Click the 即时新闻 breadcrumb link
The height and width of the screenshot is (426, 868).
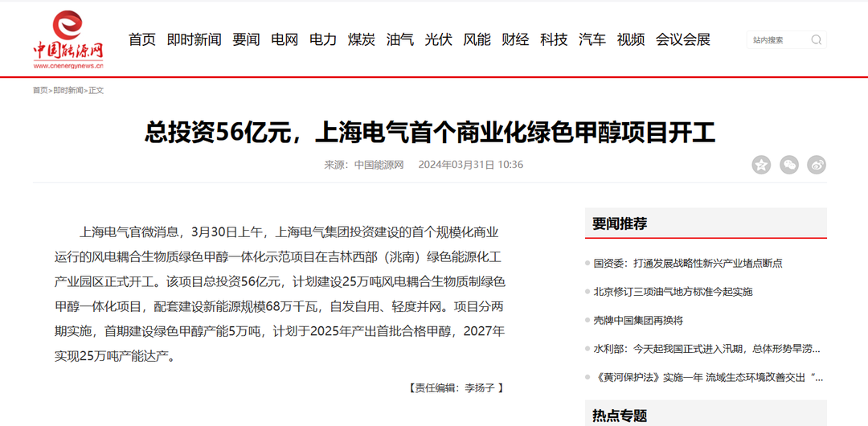pos(68,90)
